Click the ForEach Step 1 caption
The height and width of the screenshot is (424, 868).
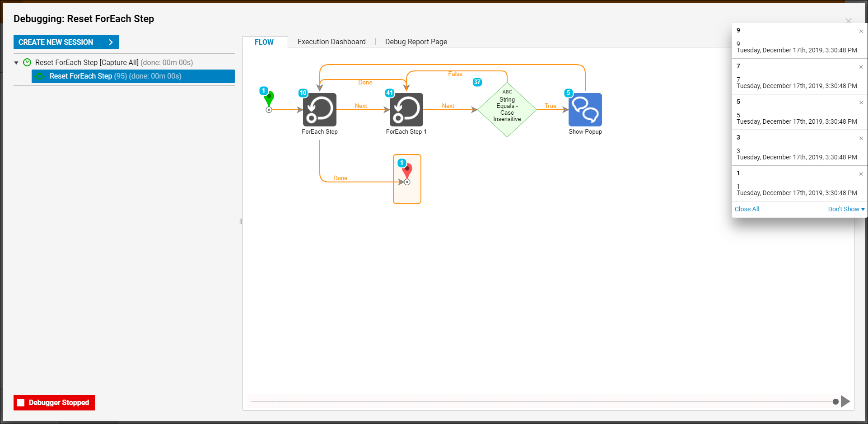pyautogui.click(x=406, y=132)
